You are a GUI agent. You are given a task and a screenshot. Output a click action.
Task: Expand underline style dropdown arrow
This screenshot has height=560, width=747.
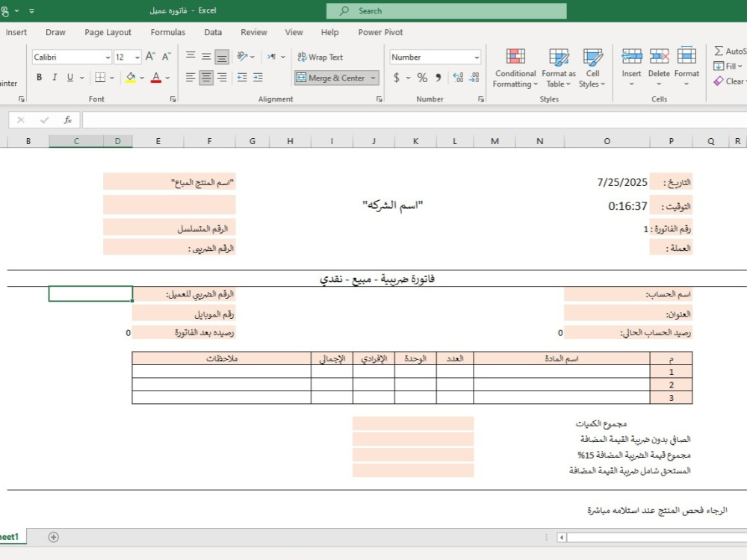tap(82, 77)
